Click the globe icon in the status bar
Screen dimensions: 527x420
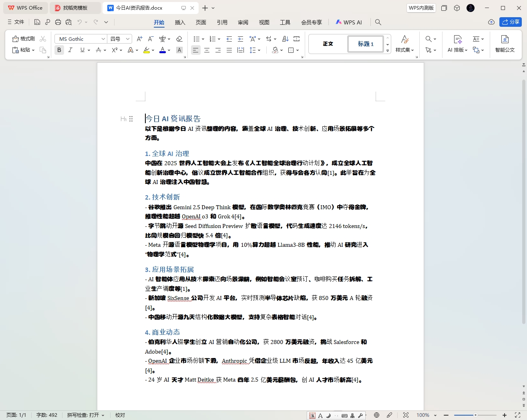point(376,415)
